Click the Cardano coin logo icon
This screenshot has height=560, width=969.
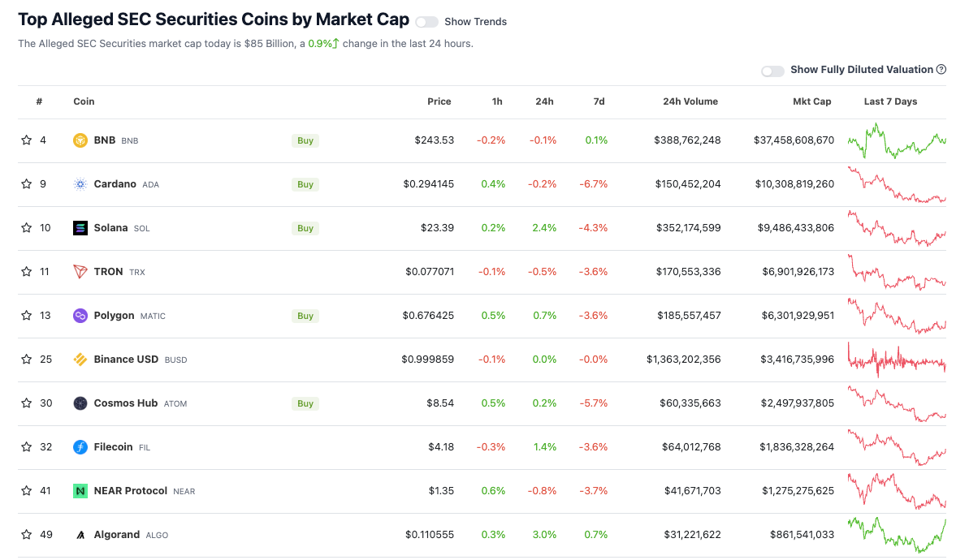click(80, 184)
